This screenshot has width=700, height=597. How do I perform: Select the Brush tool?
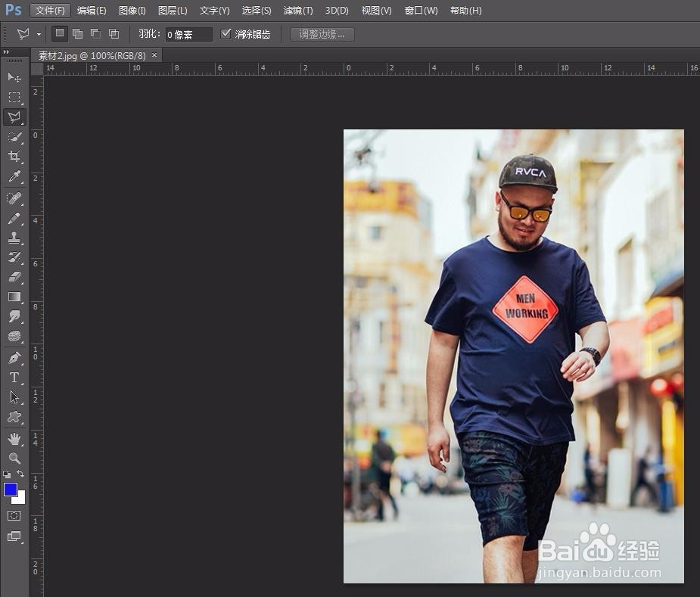[x=14, y=218]
